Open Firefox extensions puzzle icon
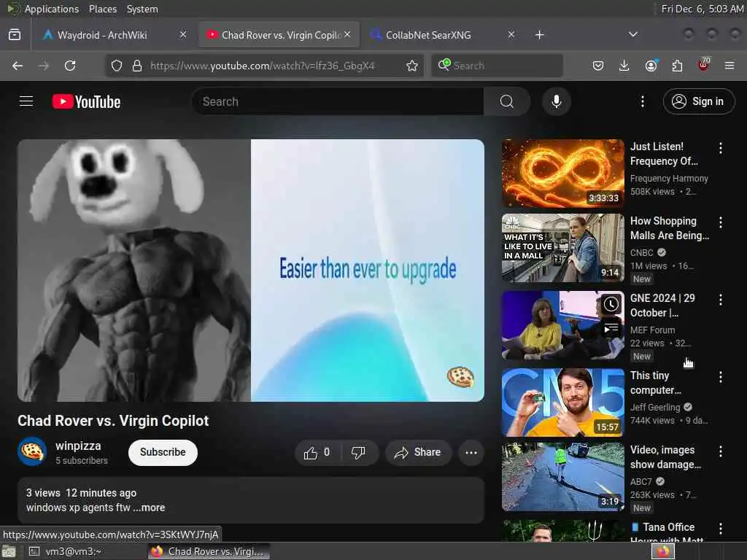Screen dimensions: 747x560 tap(677, 66)
